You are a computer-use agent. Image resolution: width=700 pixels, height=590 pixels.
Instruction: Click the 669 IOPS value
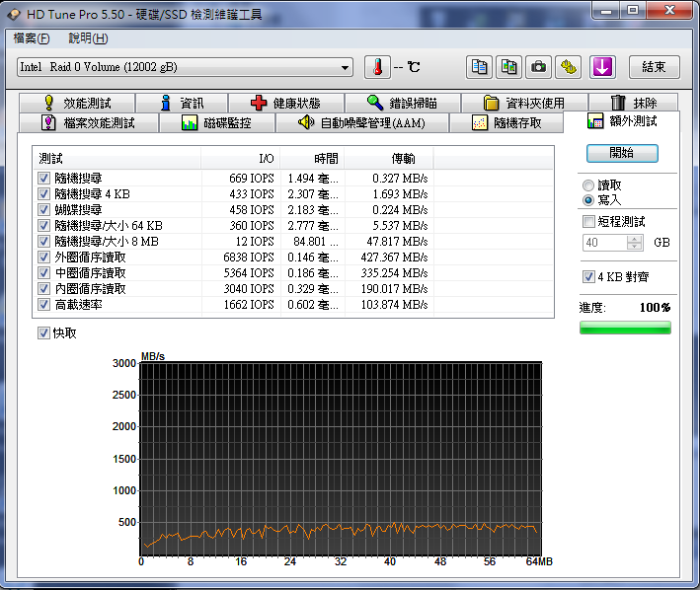252,179
